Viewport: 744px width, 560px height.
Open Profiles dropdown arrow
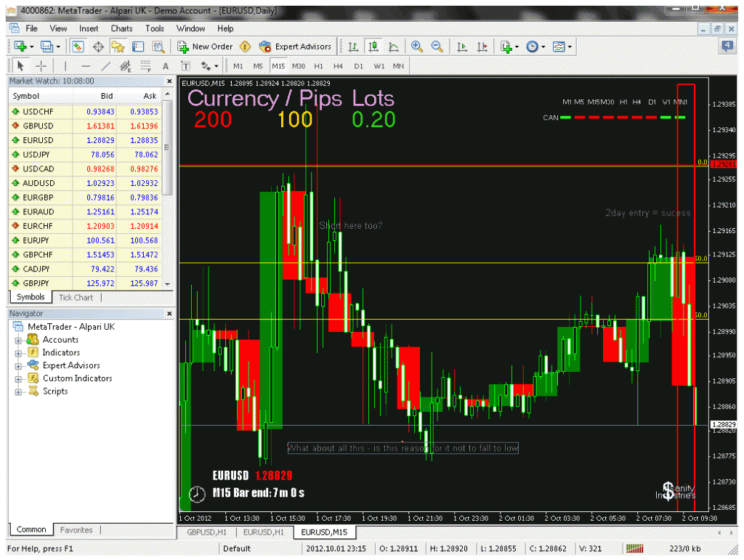[58, 47]
